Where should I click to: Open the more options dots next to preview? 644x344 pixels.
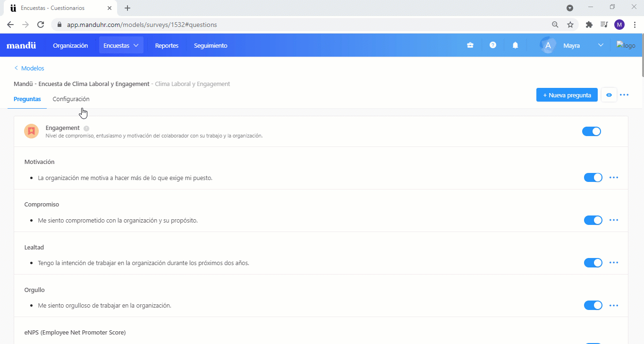[624, 95]
